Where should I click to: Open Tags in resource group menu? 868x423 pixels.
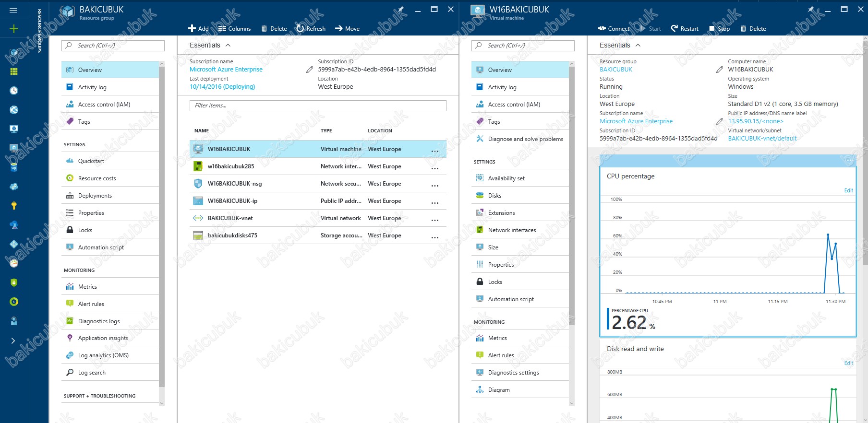(110, 122)
